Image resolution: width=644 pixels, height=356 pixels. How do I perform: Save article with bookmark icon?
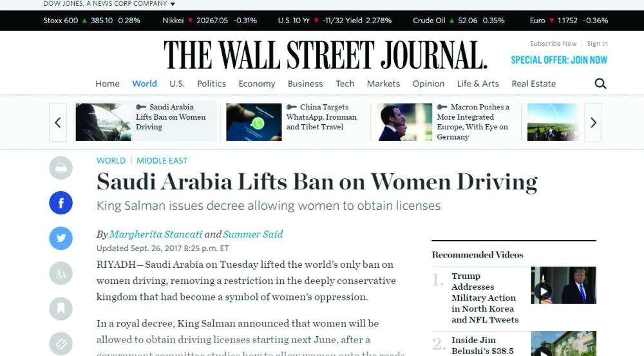61,308
